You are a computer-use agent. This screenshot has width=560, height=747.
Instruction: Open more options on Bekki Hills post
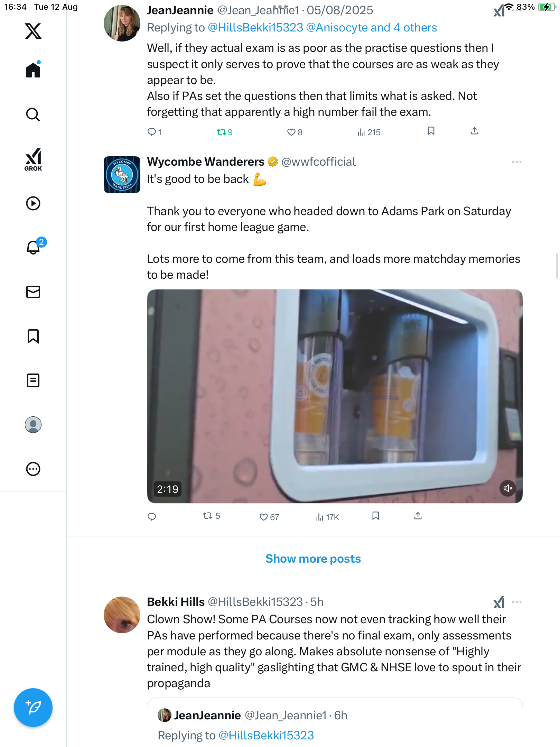tap(516, 602)
